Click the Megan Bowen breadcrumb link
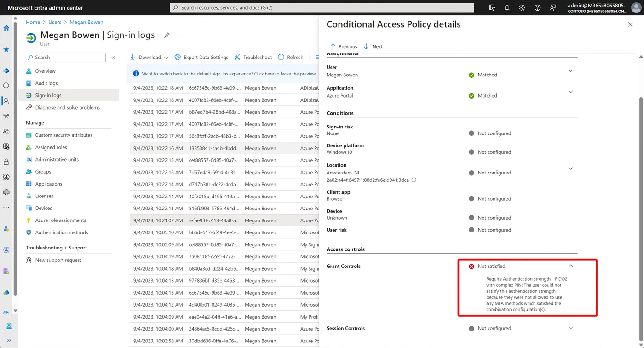The width and height of the screenshot is (644, 348). click(86, 22)
